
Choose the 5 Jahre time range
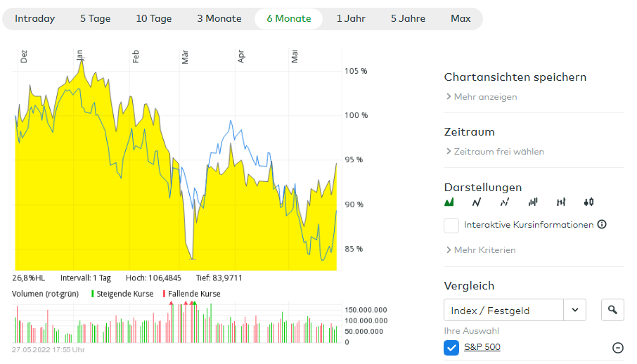pos(408,19)
